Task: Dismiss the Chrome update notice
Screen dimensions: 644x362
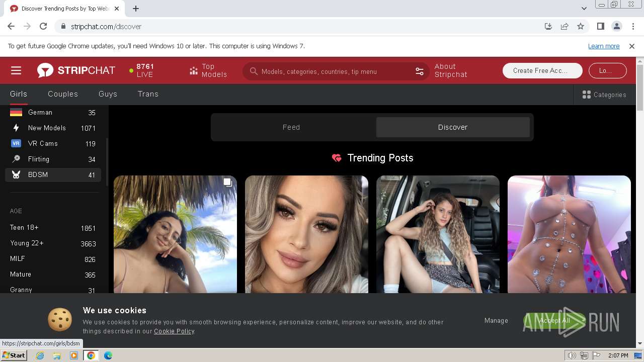Action: pyautogui.click(x=632, y=46)
